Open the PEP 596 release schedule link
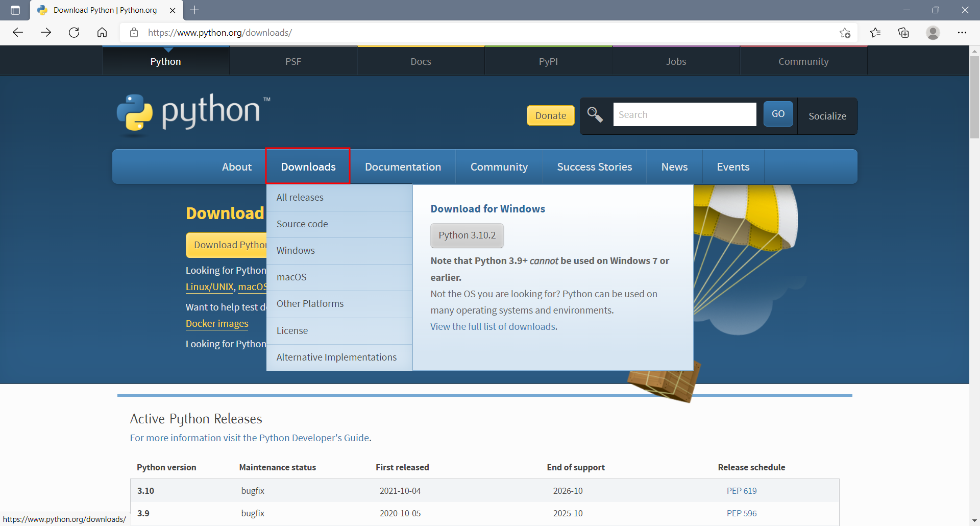 742,513
